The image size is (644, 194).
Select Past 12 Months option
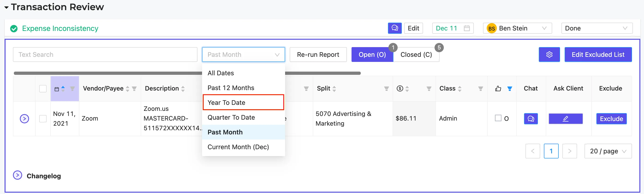pyautogui.click(x=243, y=88)
